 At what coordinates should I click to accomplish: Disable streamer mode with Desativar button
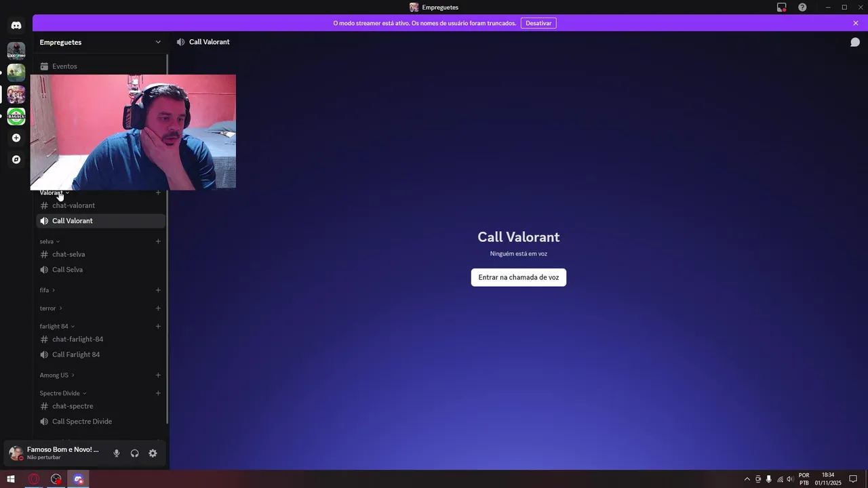click(538, 23)
